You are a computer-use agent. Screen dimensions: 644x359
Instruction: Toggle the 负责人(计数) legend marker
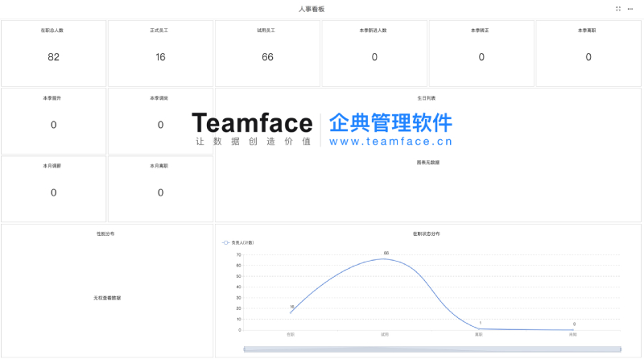(225, 243)
